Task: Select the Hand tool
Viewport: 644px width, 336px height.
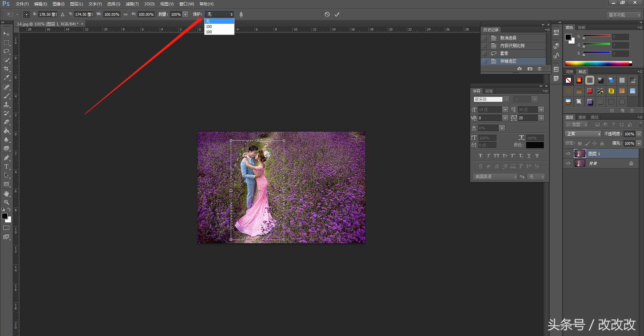Action: point(6,194)
